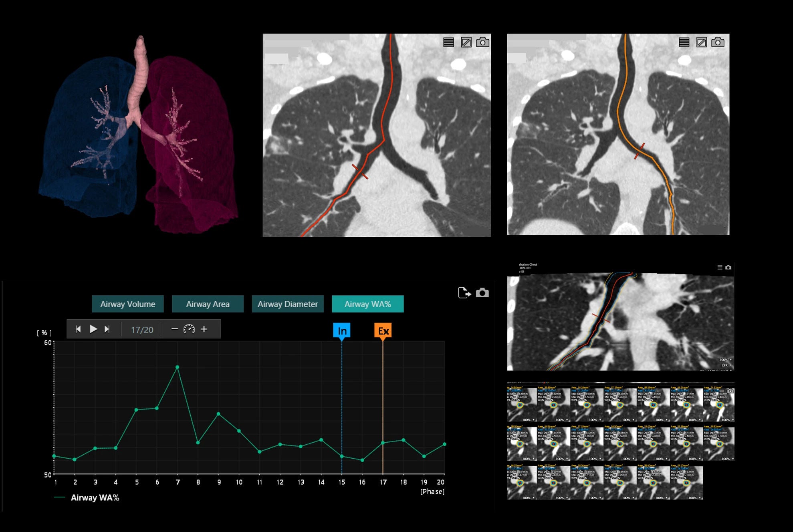This screenshot has width=793, height=532.
Task: Select the blue In phase marker
Action: coord(342,331)
